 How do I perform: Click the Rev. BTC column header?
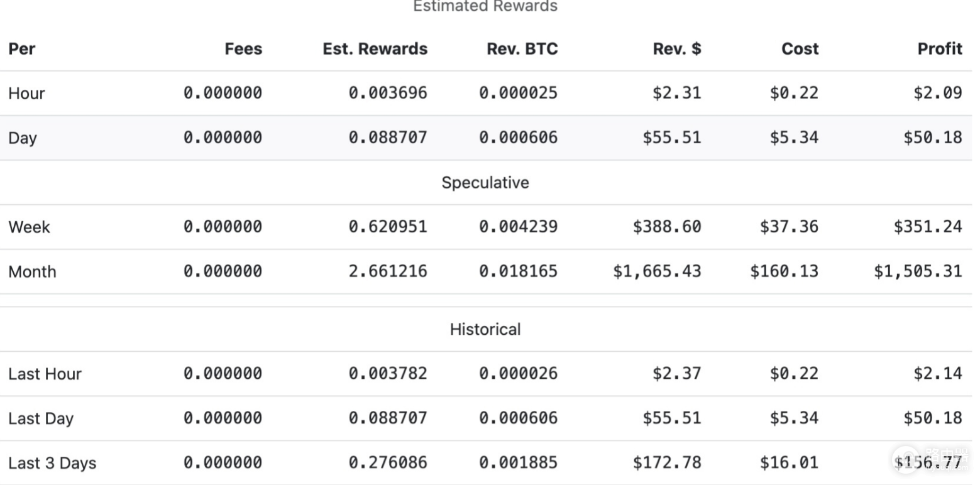coord(522,49)
